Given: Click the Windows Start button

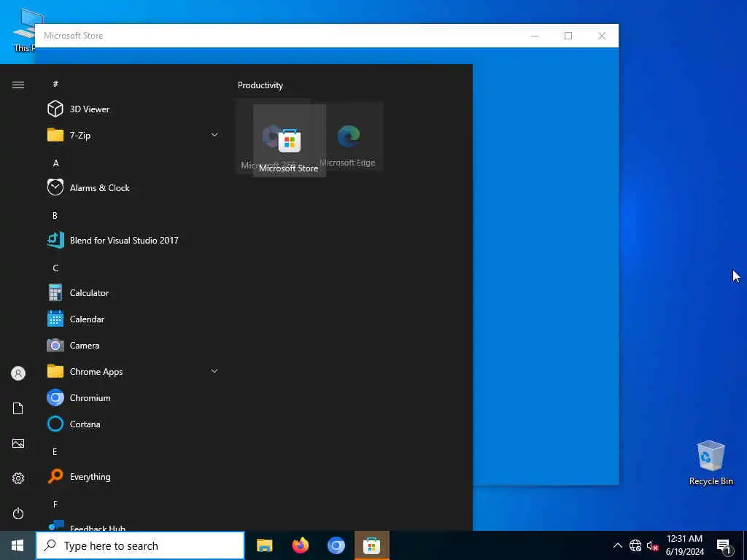Looking at the screenshot, I should point(18,545).
